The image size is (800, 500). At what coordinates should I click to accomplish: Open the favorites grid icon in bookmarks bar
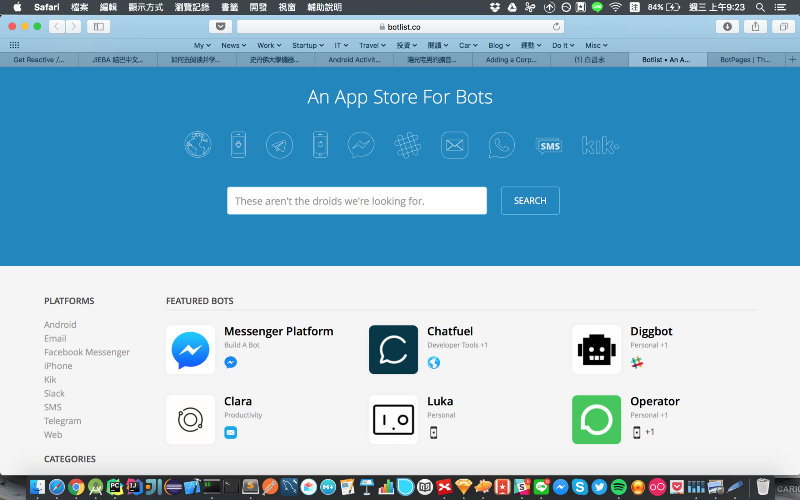click(14, 45)
